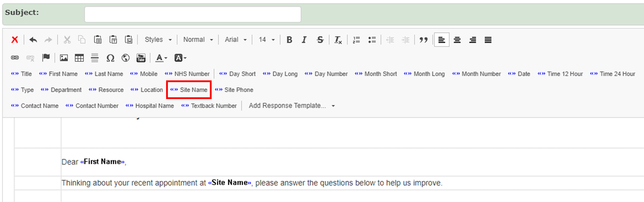Embed a YouTube video
This screenshot has width=644, height=202.
coord(141,58)
